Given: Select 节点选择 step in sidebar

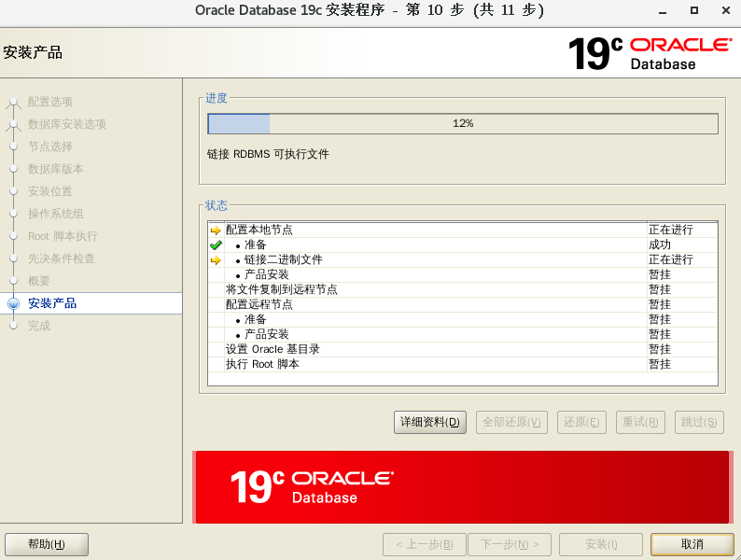Looking at the screenshot, I should [x=50, y=147].
